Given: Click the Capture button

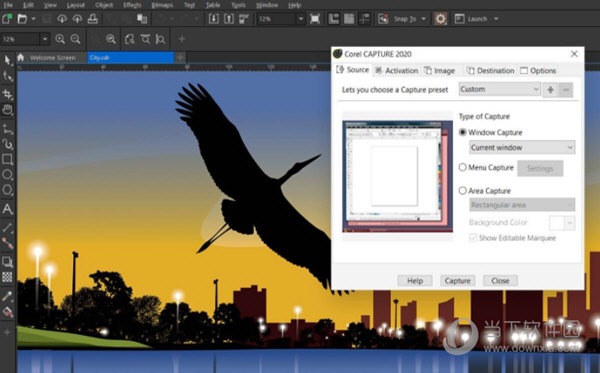Looking at the screenshot, I should point(458,281).
